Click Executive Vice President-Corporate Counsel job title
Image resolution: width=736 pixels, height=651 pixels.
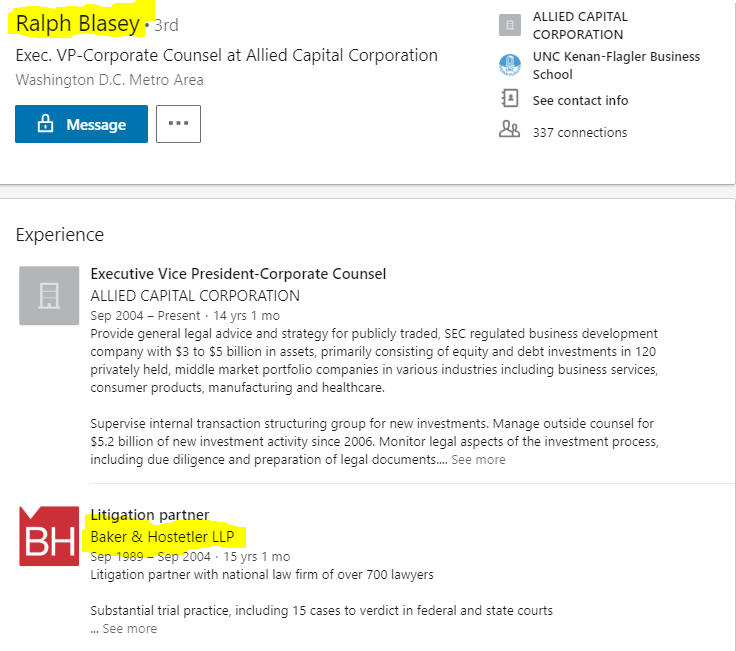coord(238,274)
